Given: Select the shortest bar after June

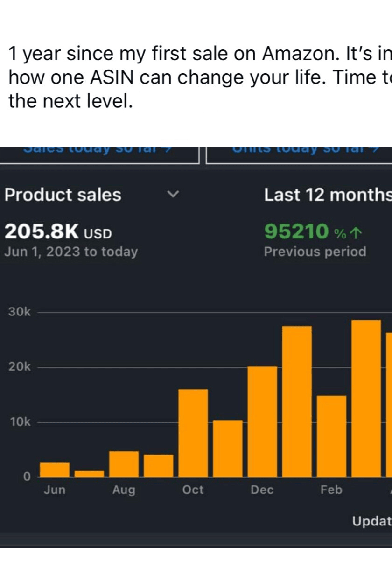Looking at the screenshot, I should [x=89, y=474].
